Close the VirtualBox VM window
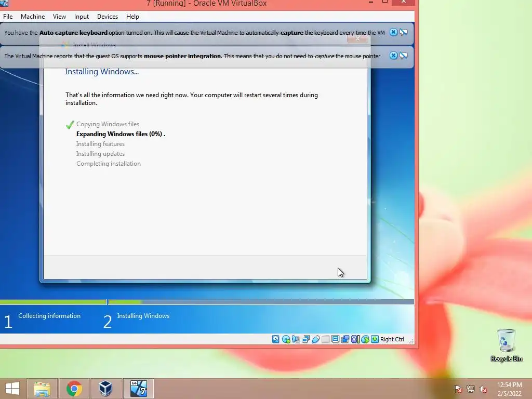Image resolution: width=532 pixels, height=399 pixels. 403,2
